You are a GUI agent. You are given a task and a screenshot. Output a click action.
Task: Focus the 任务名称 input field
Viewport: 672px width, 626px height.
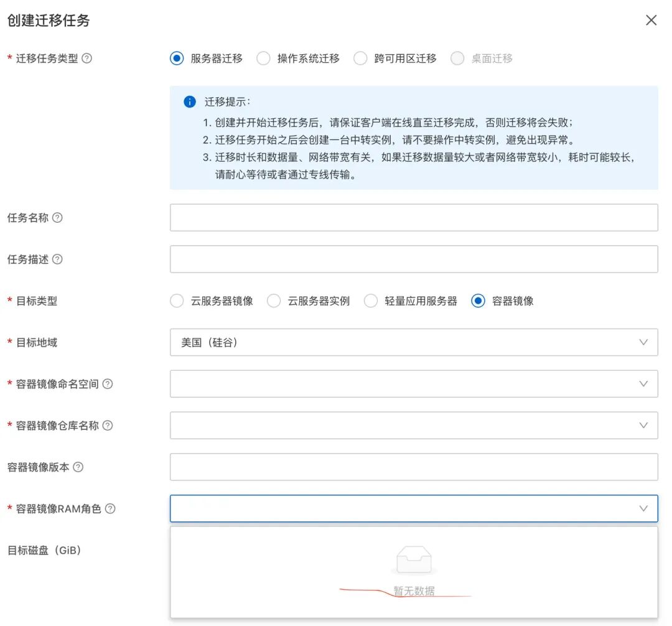(414, 218)
